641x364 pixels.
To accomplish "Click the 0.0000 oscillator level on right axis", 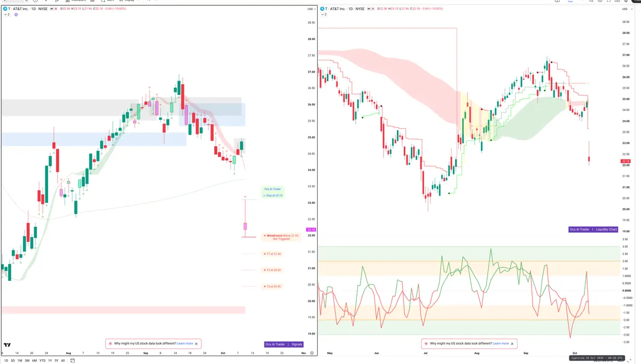I will coord(626,291).
